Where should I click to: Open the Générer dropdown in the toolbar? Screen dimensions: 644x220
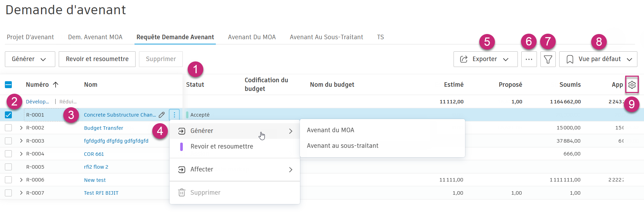coord(30,59)
